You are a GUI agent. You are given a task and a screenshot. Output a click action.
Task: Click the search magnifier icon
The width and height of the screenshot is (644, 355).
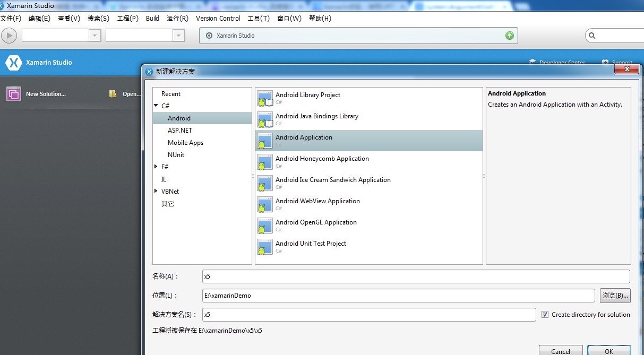(593, 36)
